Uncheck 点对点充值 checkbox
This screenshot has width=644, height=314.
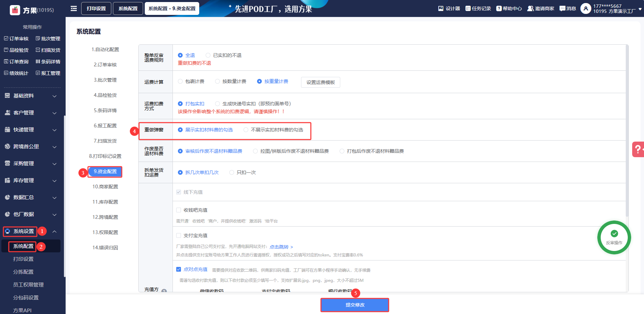(179, 269)
